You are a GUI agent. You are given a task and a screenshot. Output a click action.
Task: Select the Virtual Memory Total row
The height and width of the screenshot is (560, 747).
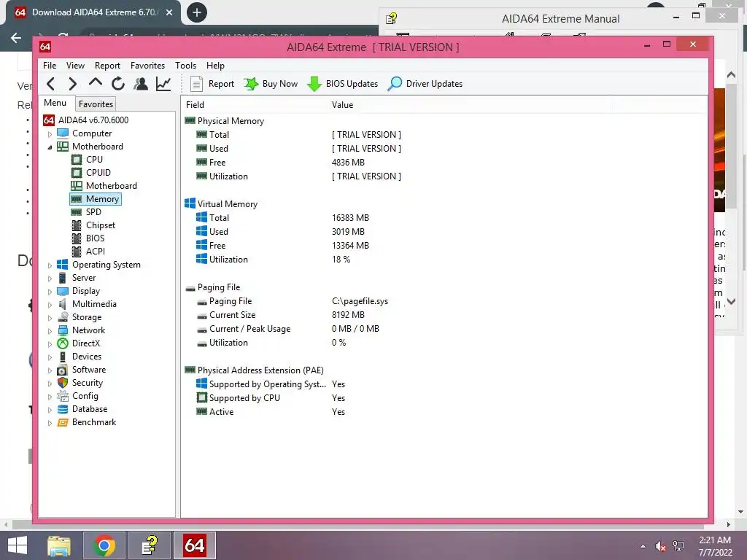coord(444,217)
